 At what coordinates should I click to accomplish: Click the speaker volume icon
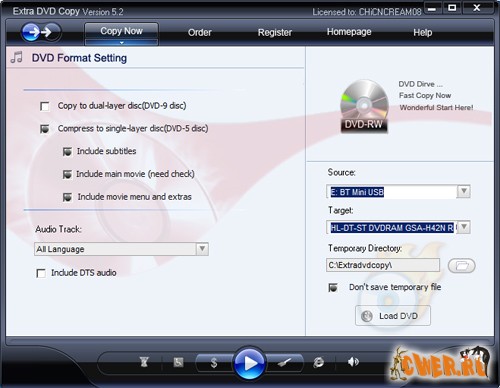pyautogui.click(x=353, y=362)
